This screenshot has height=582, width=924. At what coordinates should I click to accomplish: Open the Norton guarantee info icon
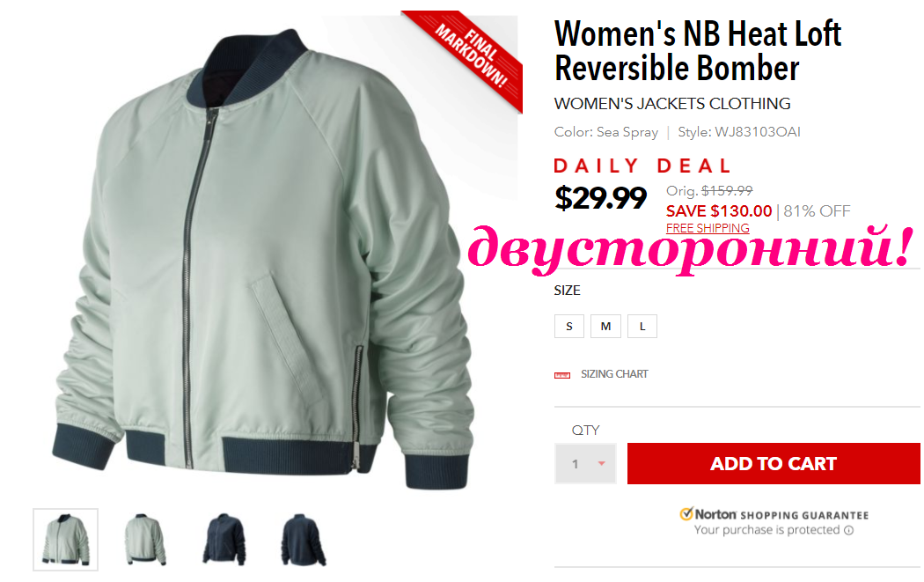(848, 530)
